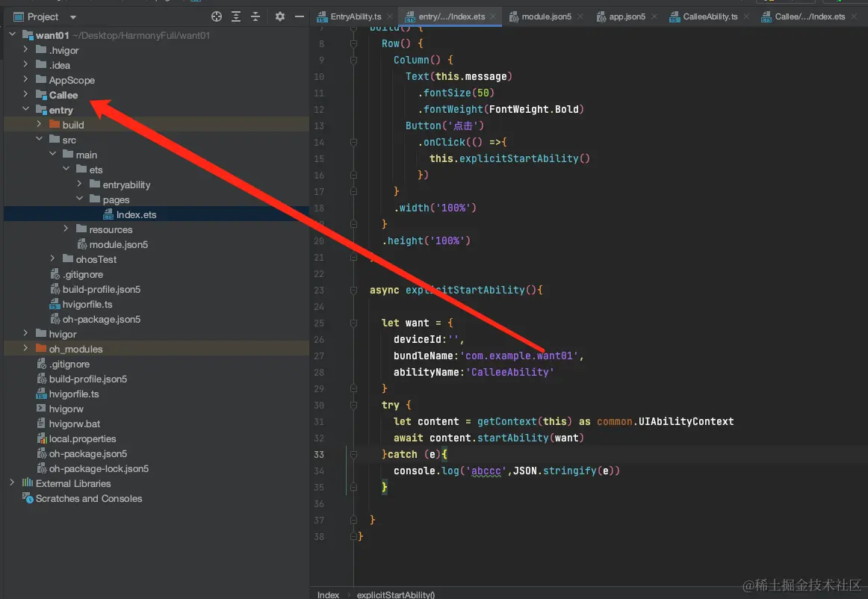Image resolution: width=868 pixels, height=599 pixels.
Task: Expand the .hvigor folder
Action: [25, 49]
